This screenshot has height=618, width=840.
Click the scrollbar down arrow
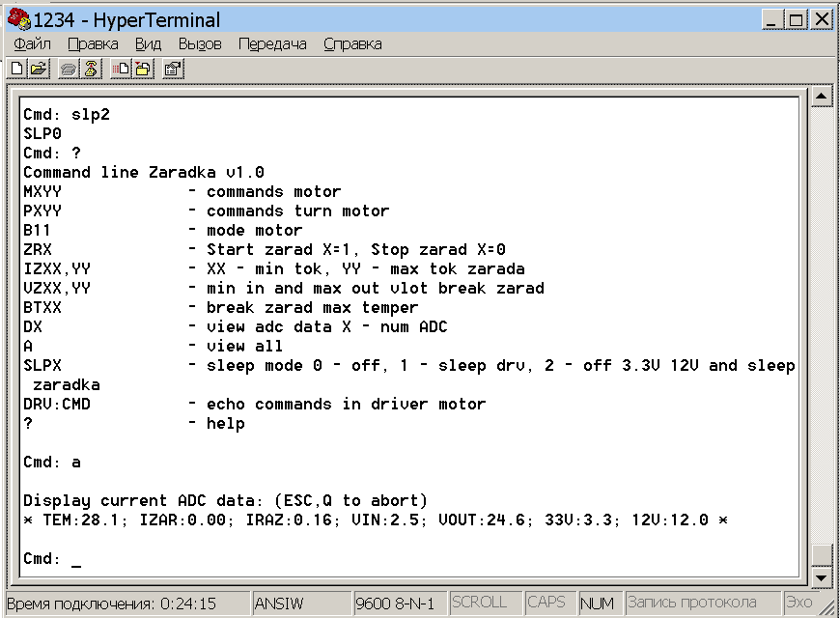[822, 577]
